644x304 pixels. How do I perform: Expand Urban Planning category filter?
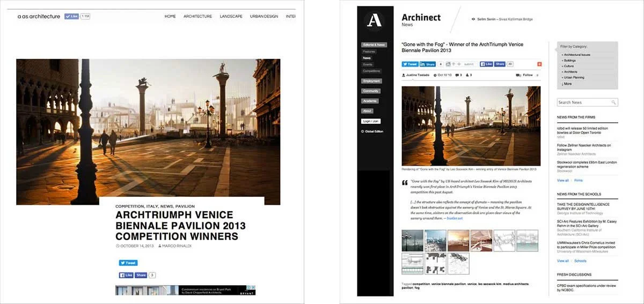point(573,78)
